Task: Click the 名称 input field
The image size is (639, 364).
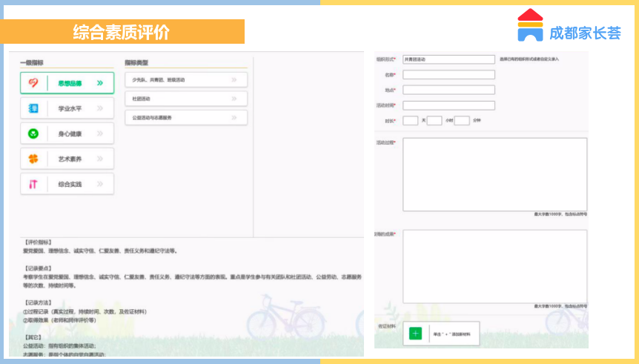Action: [448, 75]
